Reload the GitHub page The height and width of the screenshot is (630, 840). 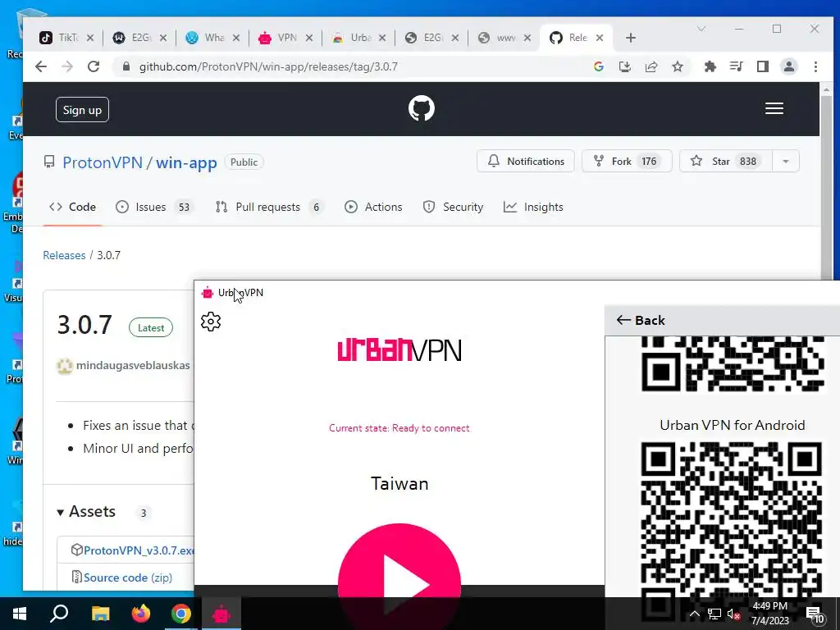(94, 66)
